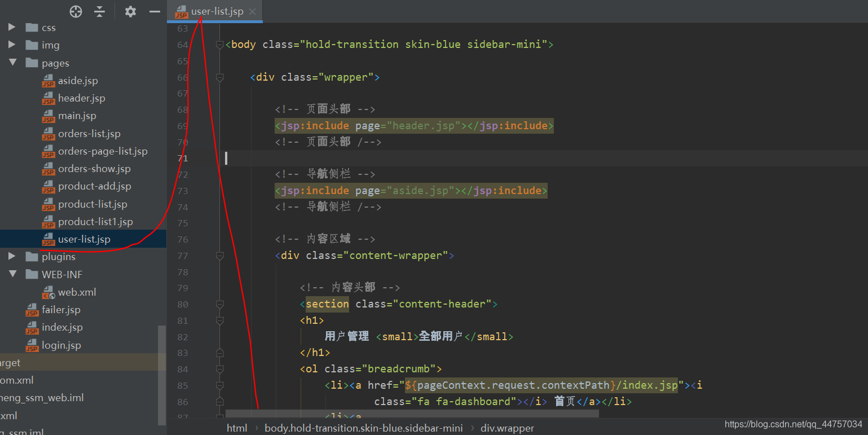Click header.jsp include line in editor
The width and height of the screenshot is (868, 435).
(x=414, y=126)
